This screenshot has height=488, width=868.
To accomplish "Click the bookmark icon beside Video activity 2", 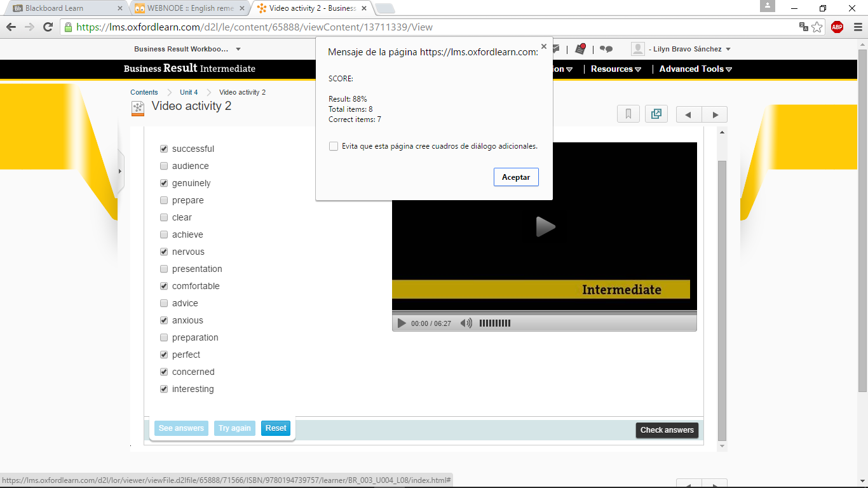I will (628, 114).
